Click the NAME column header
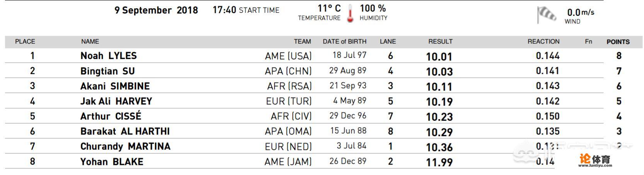This screenshot has width=644, height=175. (x=90, y=42)
